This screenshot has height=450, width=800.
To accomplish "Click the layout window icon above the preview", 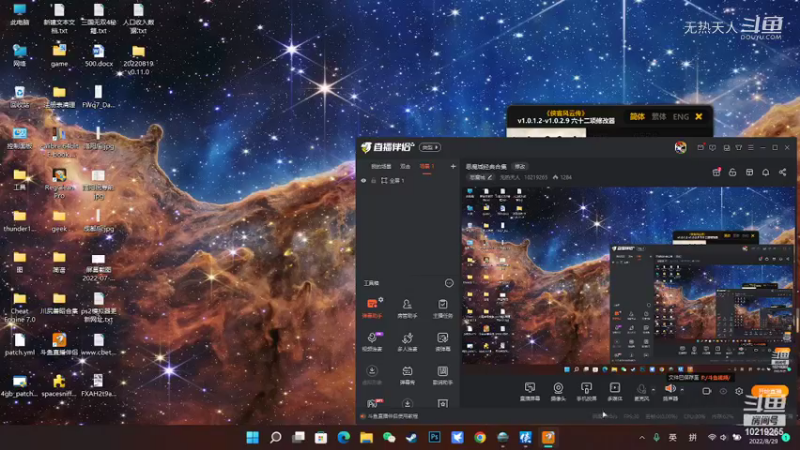I will pos(749,172).
